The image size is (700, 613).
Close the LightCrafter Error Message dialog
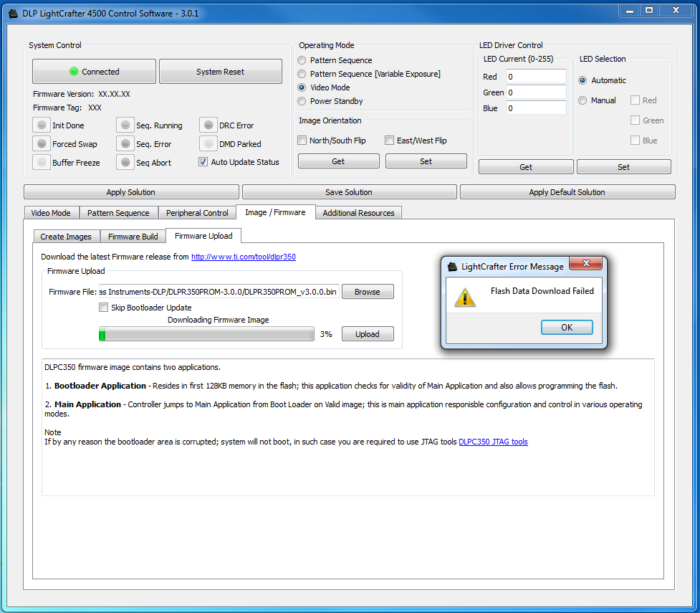click(x=586, y=263)
